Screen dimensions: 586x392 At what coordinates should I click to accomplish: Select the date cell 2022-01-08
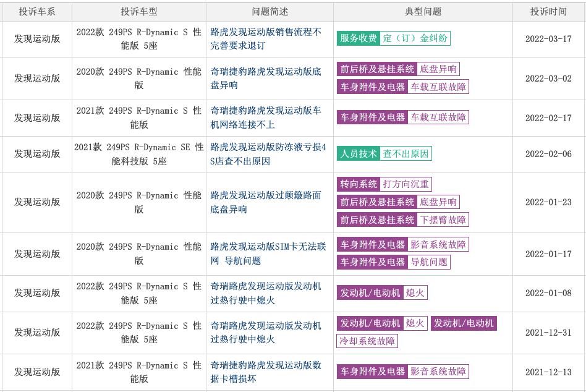[549, 293]
